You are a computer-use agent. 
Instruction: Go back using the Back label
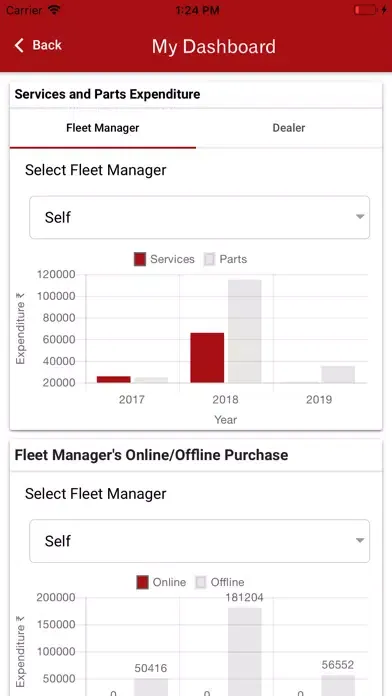[47, 45]
